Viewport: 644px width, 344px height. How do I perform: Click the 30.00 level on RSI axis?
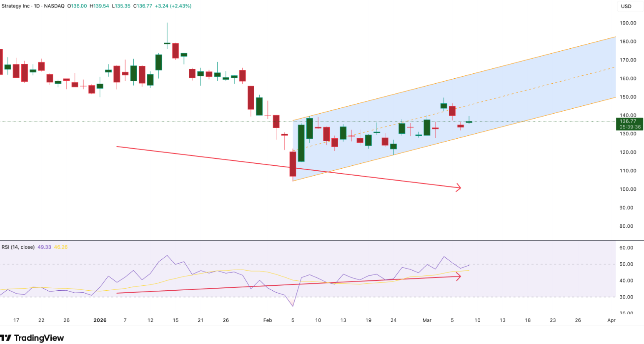[626, 297]
